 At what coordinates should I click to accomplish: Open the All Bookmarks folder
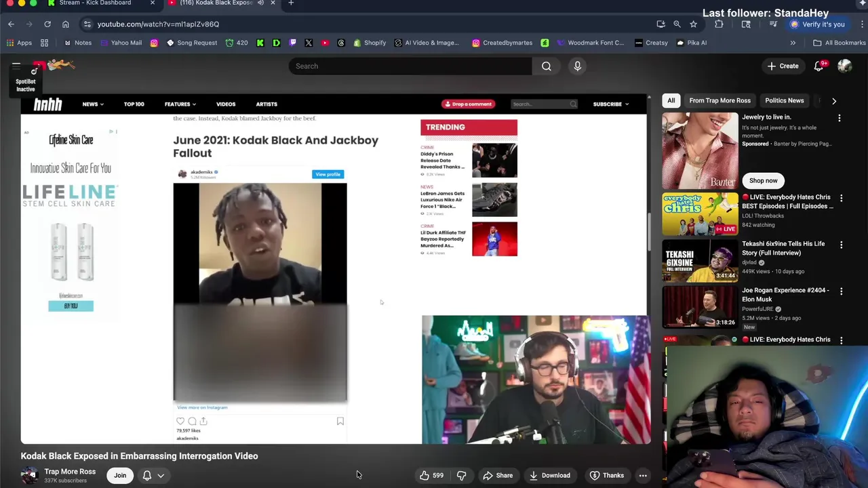coord(840,43)
